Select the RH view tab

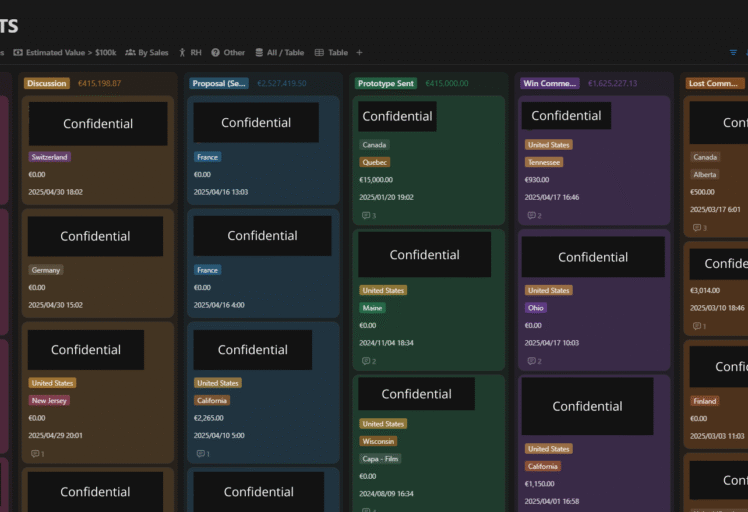click(x=190, y=52)
